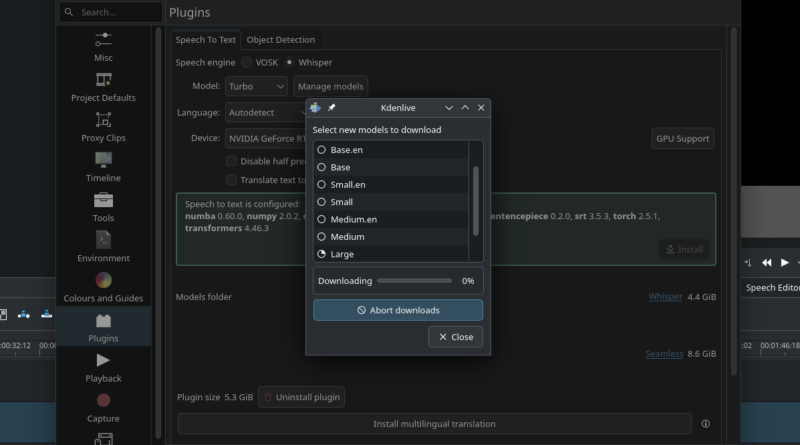The height and width of the screenshot is (445, 800).
Task: Open Colours and Guides settings category
Action: coord(103,288)
